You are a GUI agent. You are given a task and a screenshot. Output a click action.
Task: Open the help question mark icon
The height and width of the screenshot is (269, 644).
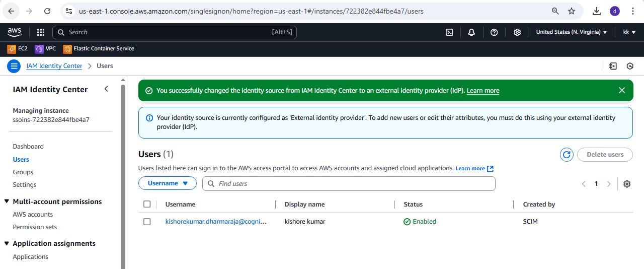(494, 32)
